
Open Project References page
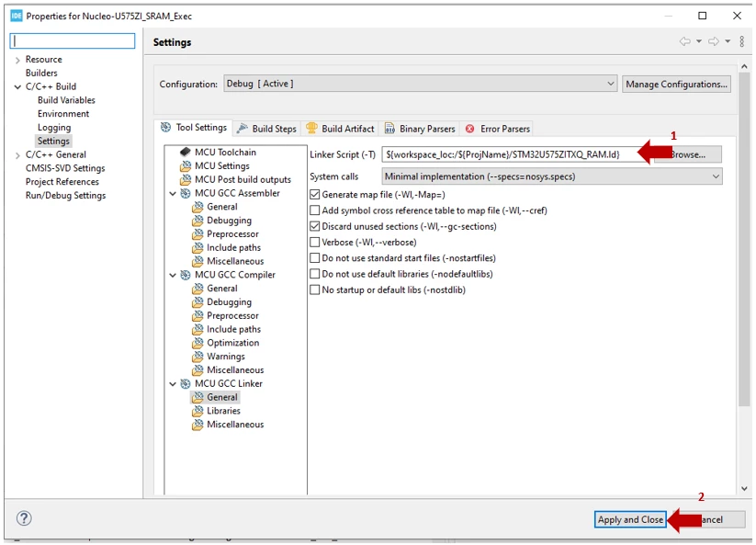[62, 182]
